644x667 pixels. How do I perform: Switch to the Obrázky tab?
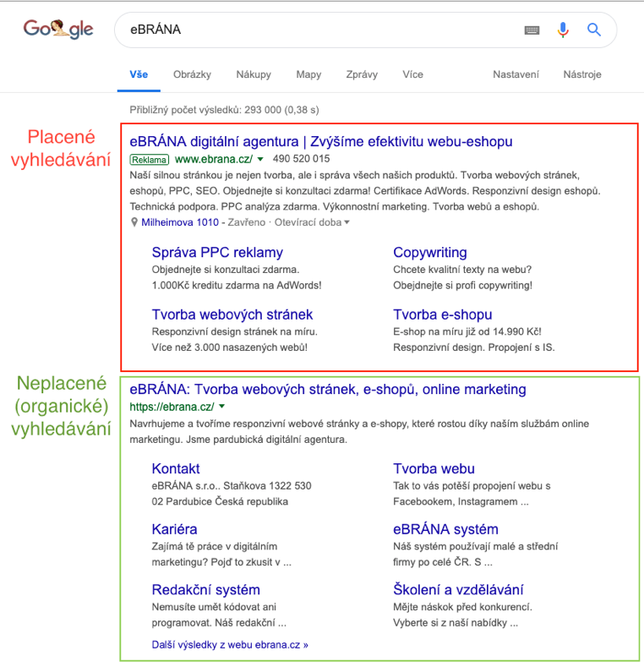pos(192,74)
